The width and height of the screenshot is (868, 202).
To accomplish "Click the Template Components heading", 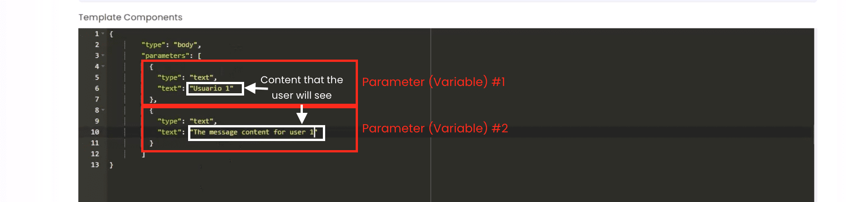I will [x=130, y=17].
